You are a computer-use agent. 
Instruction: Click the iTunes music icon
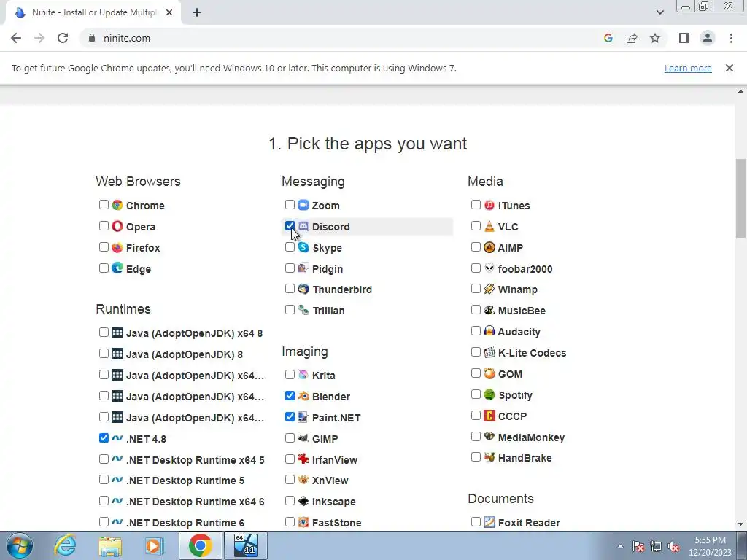pos(489,205)
